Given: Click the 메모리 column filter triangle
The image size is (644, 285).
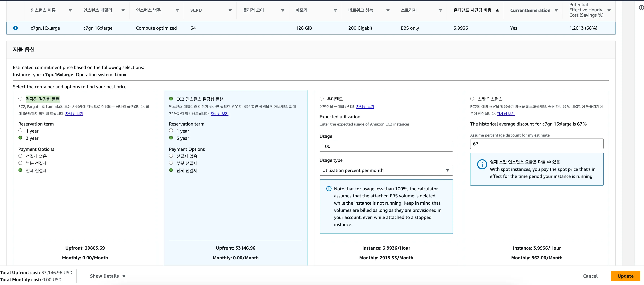Looking at the screenshot, I should tap(335, 10).
